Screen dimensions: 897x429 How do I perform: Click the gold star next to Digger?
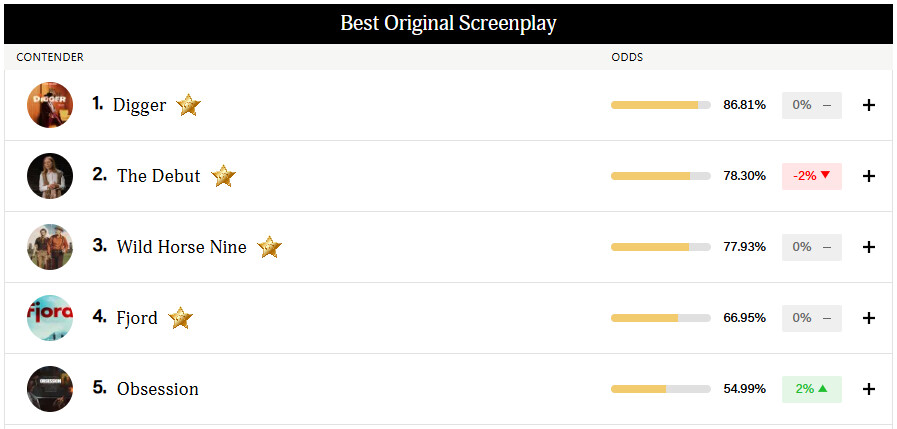click(188, 105)
